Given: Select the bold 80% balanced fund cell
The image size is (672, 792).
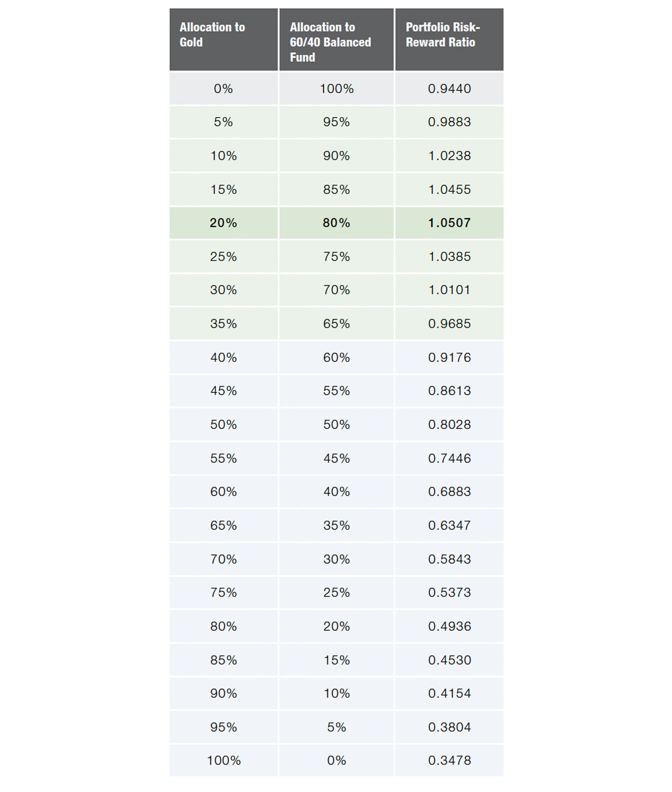Looking at the screenshot, I should pyautogui.click(x=336, y=223).
